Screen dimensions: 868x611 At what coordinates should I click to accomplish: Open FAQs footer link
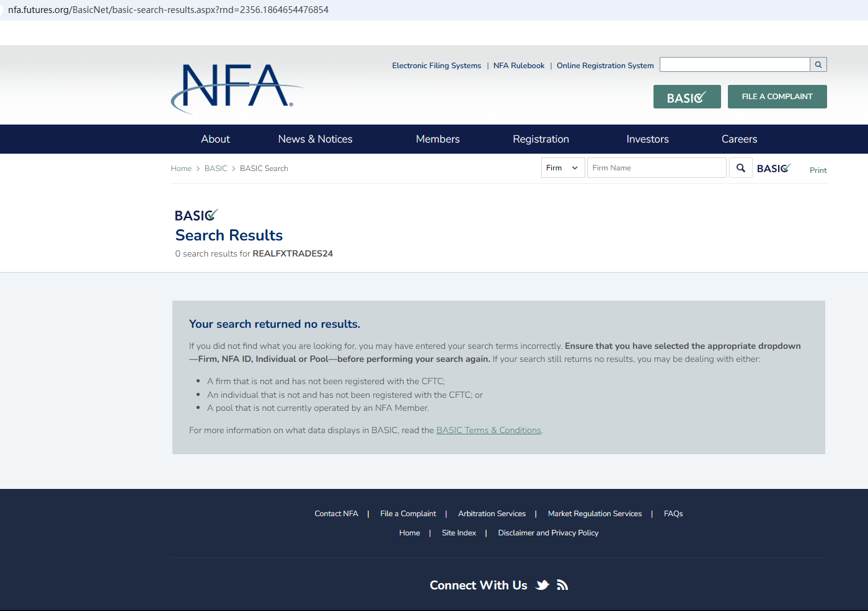673,514
